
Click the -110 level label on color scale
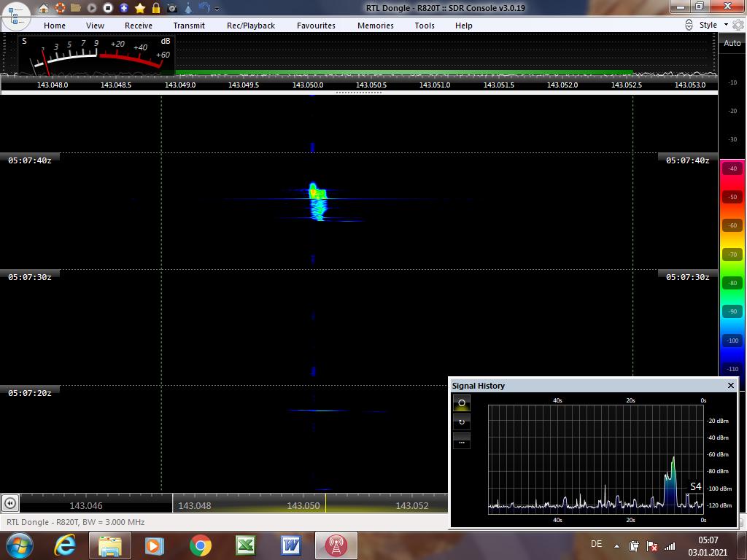click(x=732, y=368)
